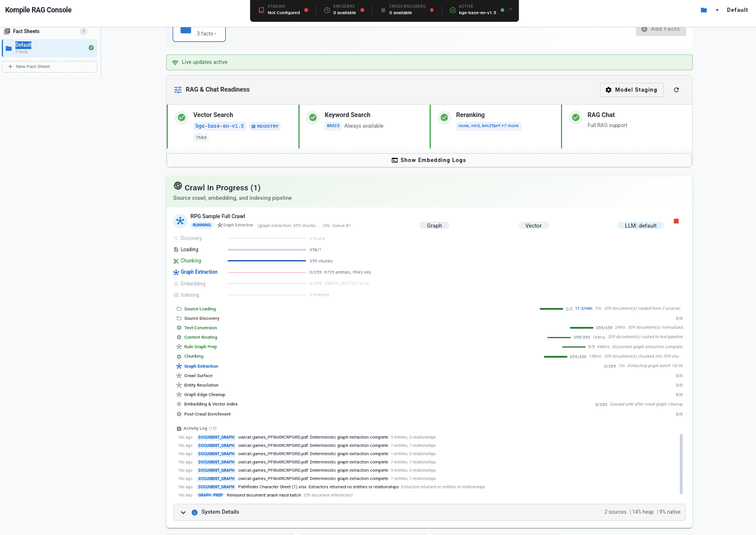756x535 pixels.
Task: Click the Fact Sheets library icon
Action: click(7, 31)
